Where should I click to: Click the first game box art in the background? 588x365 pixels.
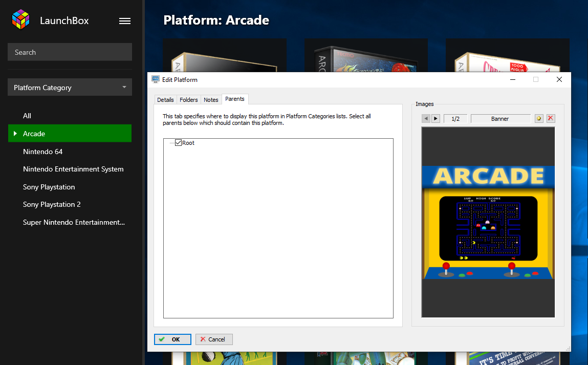225,55
